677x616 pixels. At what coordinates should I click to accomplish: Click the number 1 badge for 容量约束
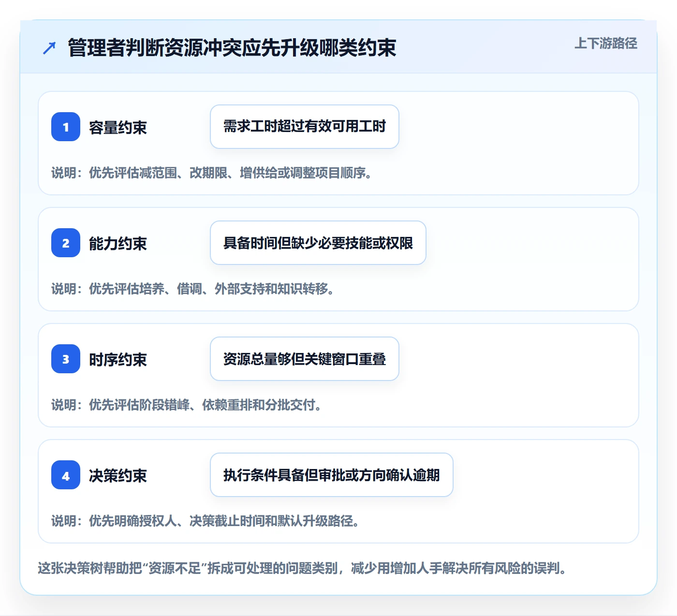tap(66, 127)
